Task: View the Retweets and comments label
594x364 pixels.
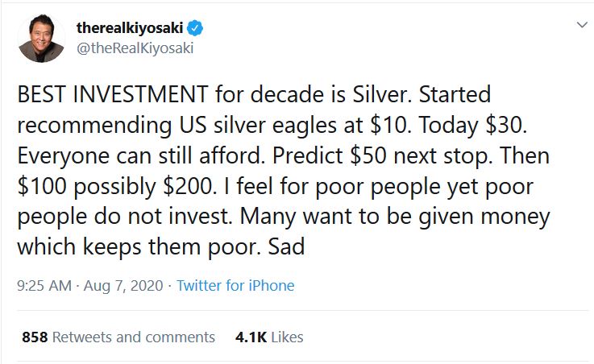Action: click(134, 337)
